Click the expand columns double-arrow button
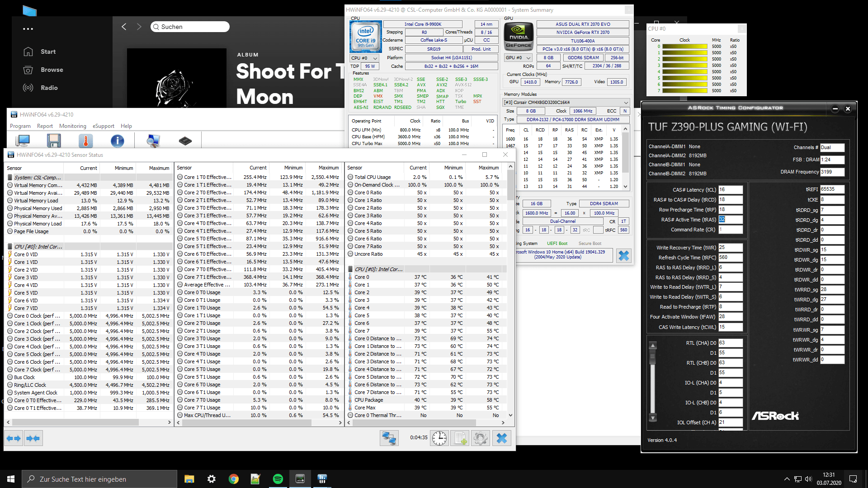 point(14,438)
